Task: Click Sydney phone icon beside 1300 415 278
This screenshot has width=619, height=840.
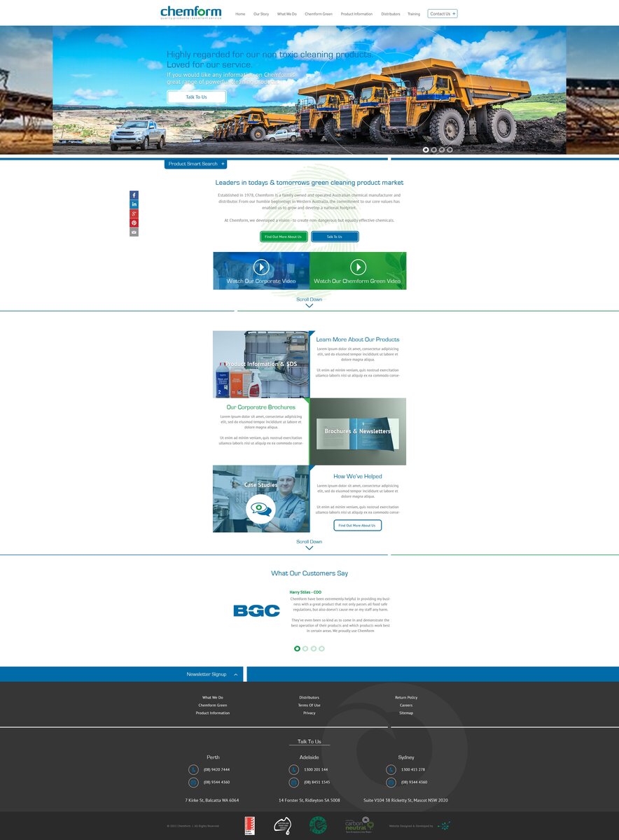Action: 391,769
